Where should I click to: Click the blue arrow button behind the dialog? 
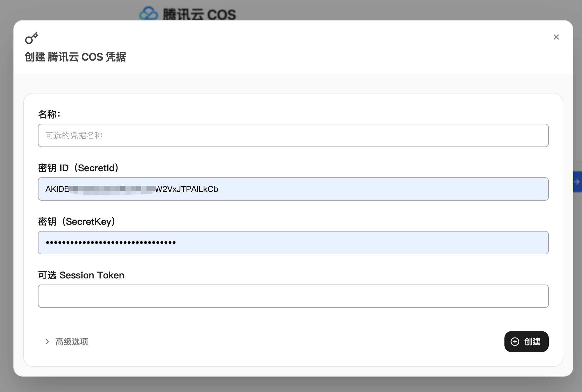[578, 182]
